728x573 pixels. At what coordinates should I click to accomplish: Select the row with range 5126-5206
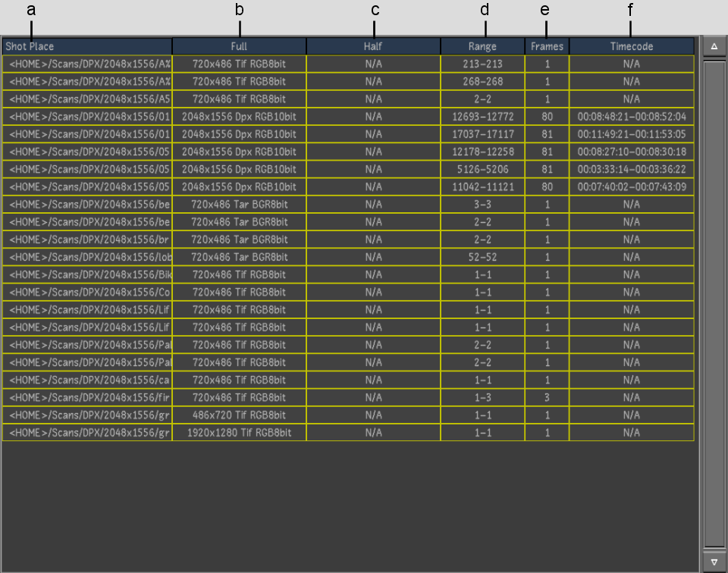coord(348,169)
